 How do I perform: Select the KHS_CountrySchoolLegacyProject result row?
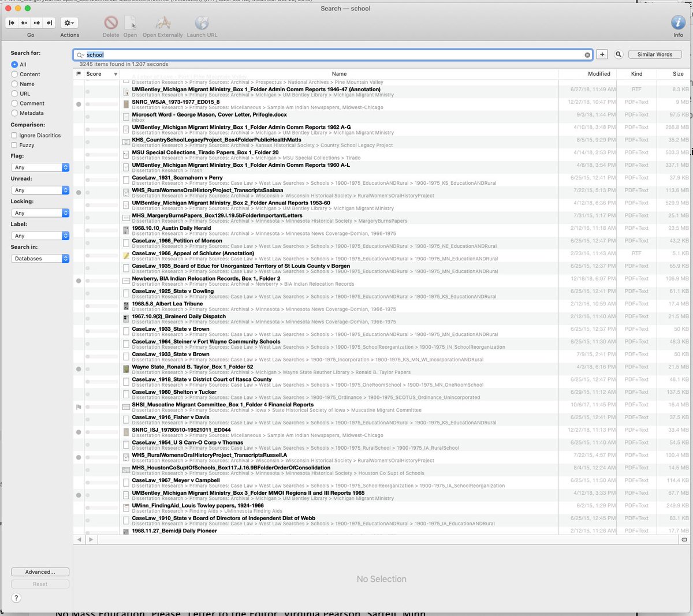[x=381, y=142]
